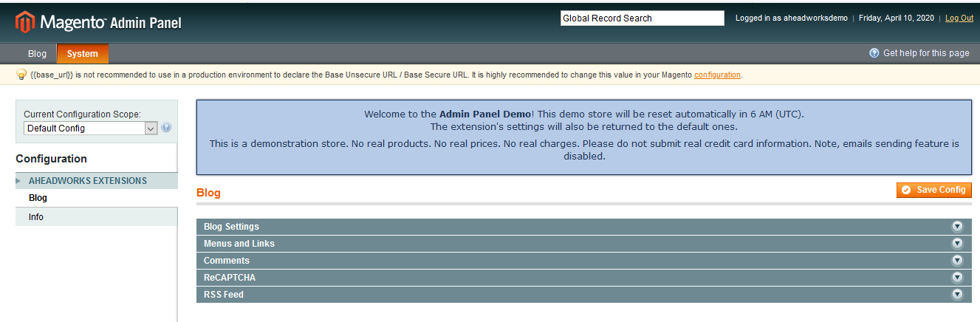Toggle the AHEADWORKS EXTENSIONS group triangle
The height and width of the screenshot is (322, 980).
coord(18,181)
